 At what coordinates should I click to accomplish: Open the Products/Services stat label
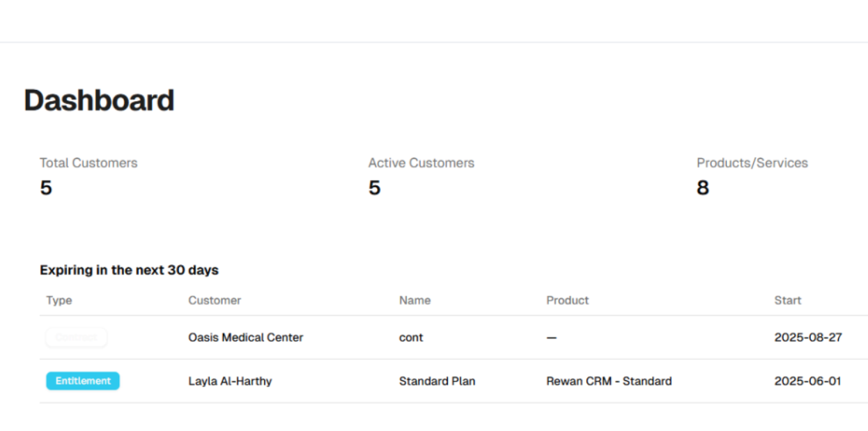click(x=752, y=163)
